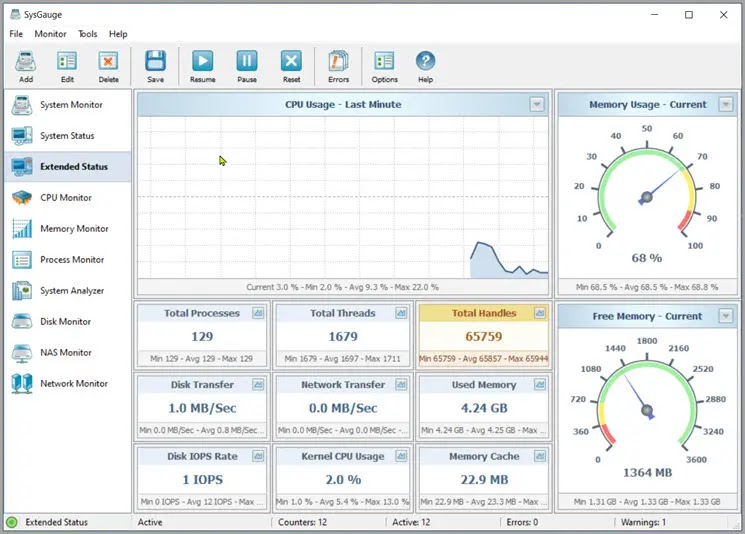Open the Monitor menu
Image resolution: width=745 pixels, height=534 pixels.
tap(50, 34)
